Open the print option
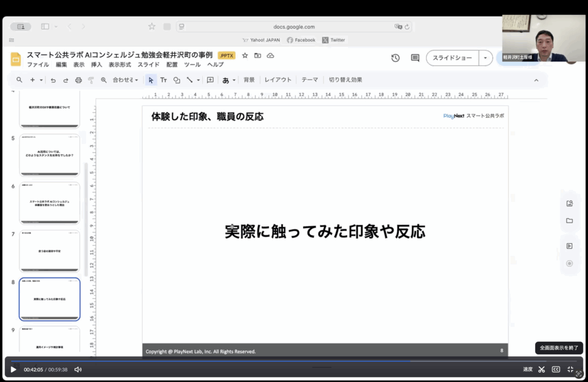This screenshot has height=382, width=588. [x=78, y=80]
